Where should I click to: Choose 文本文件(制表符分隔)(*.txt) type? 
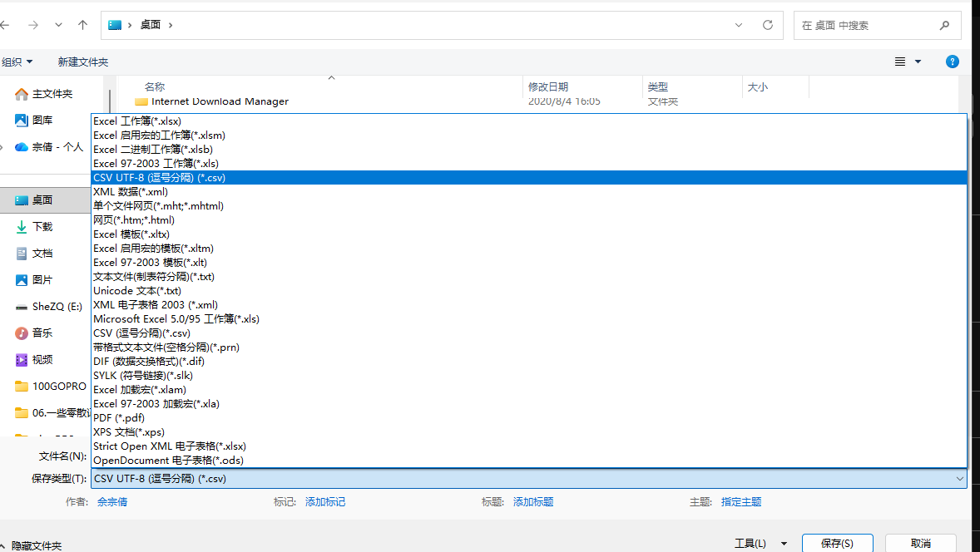click(x=529, y=276)
